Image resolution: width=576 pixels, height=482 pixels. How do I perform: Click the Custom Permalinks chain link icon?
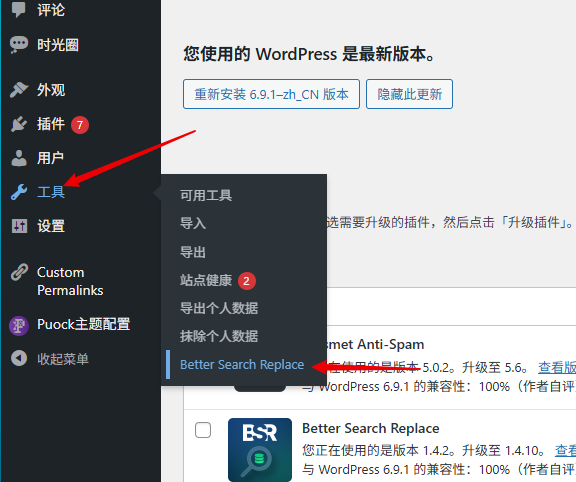pyautogui.click(x=19, y=272)
